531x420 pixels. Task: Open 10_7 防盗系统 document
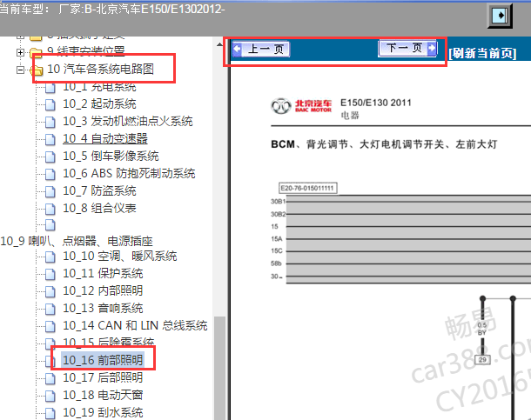(x=99, y=190)
